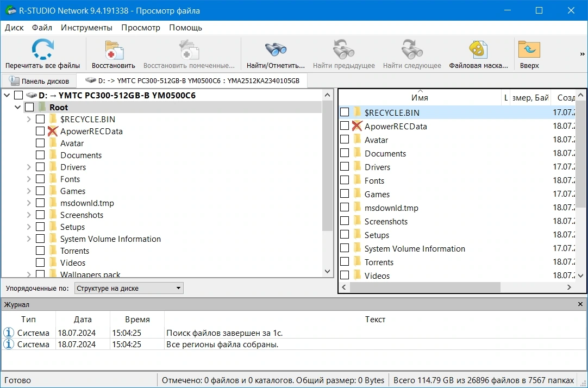Click the Root folder icon in tree
588x388 pixels.
coord(42,107)
